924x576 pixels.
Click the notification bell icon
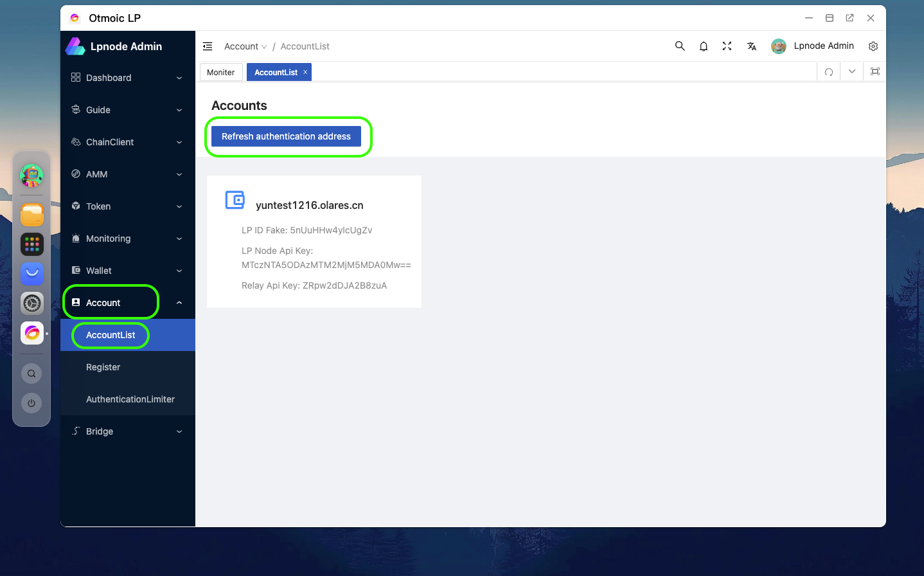704,46
